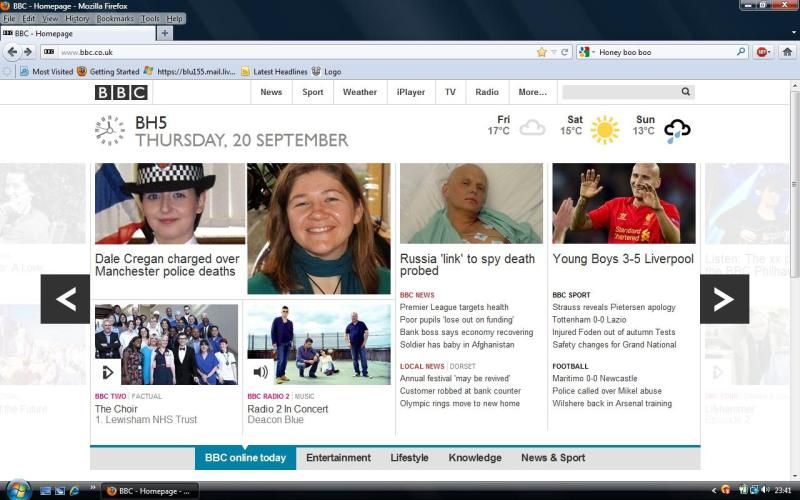The width and height of the screenshot is (800, 500).
Task: Open the Adblock icon in the toolbar
Action: [762, 52]
